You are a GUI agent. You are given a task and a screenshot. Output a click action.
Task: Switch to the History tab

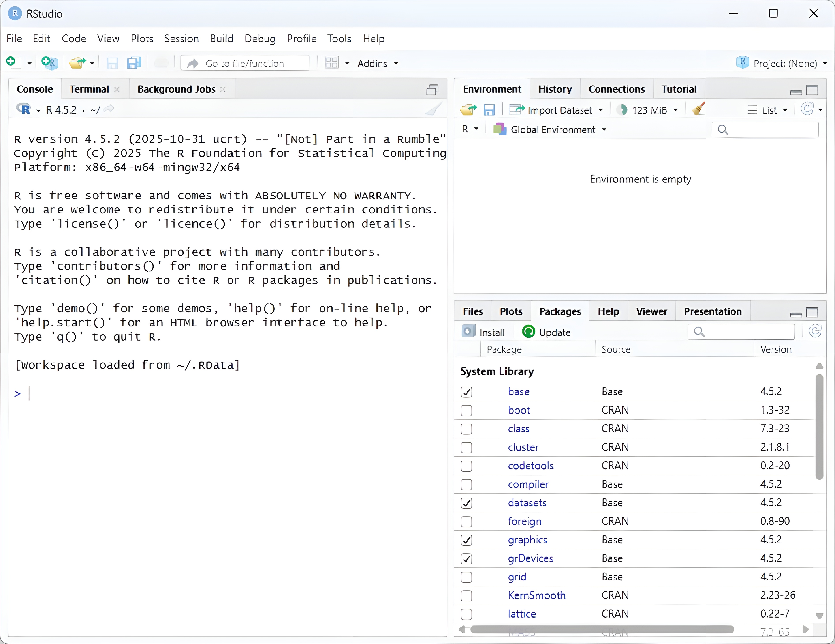(x=555, y=89)
